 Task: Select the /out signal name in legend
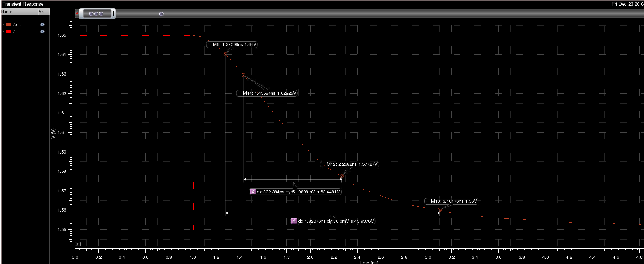pos(17,24)
